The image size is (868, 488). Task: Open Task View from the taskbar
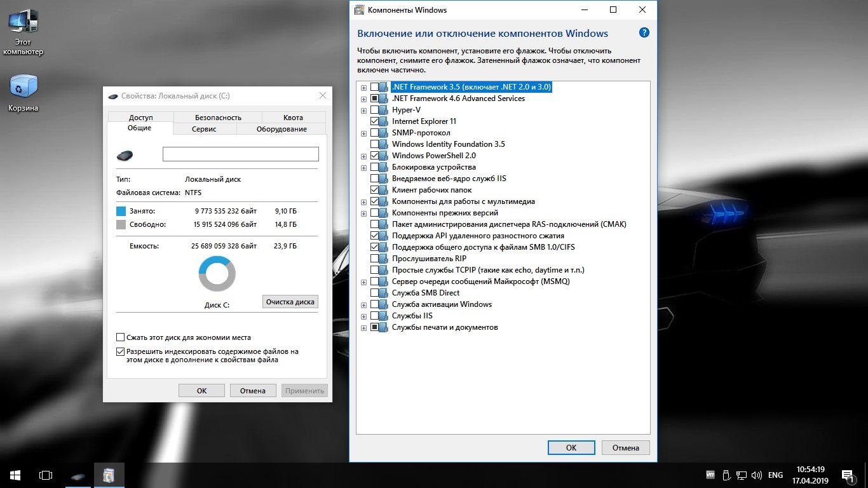point(45,475)
